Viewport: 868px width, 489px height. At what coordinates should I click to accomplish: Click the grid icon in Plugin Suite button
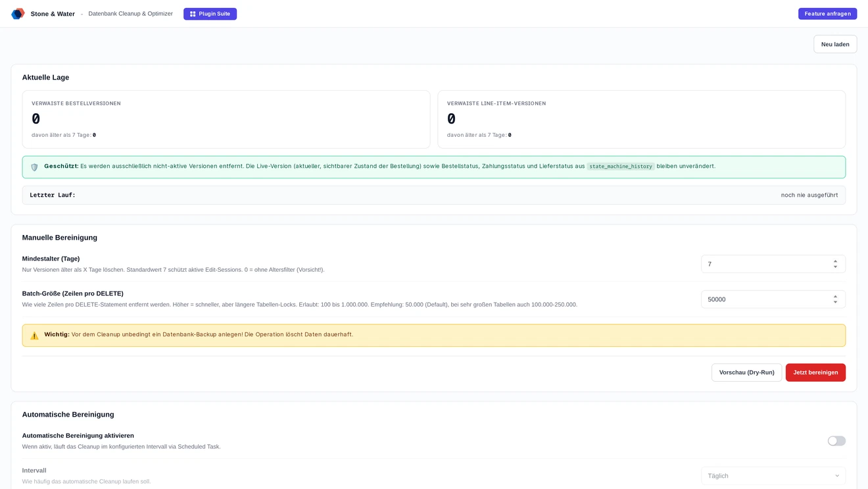click(x=193, y=14)
